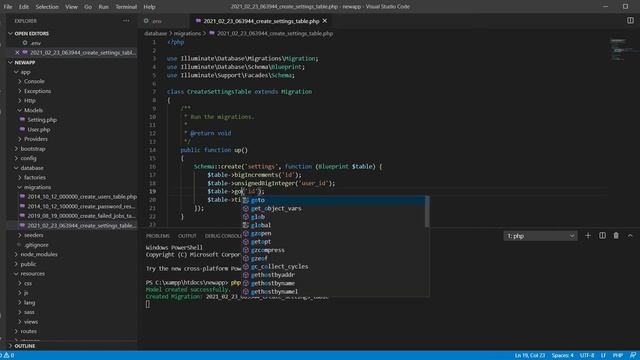The width and height of the screenshot is (640, 360).
Task: Expand the sass folder
Action: [29, 312]
